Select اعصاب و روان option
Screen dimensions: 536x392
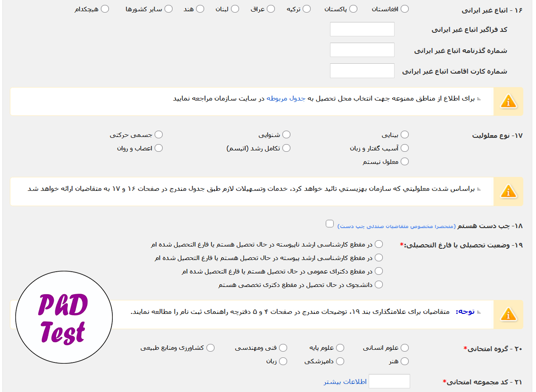pos(159,148)
